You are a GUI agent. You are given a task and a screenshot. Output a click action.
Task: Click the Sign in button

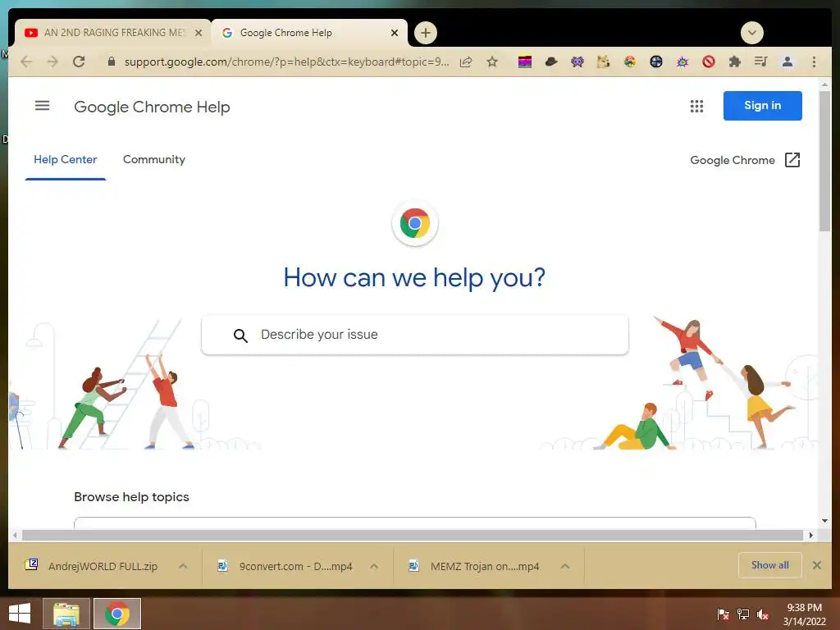762,106
